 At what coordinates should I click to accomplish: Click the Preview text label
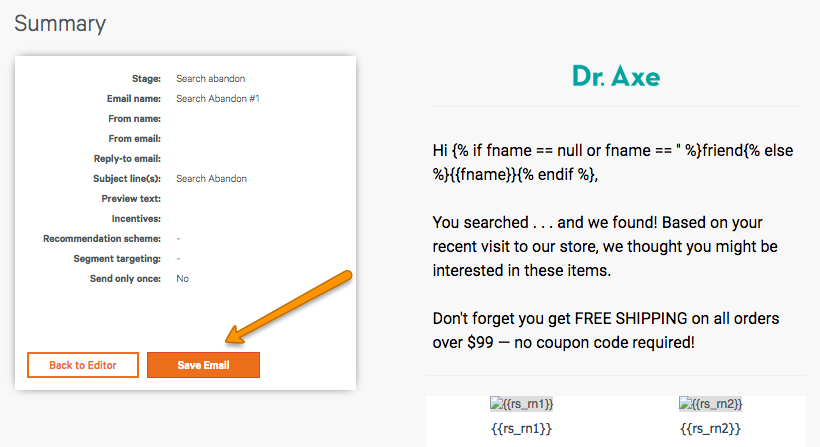[131, 199]
